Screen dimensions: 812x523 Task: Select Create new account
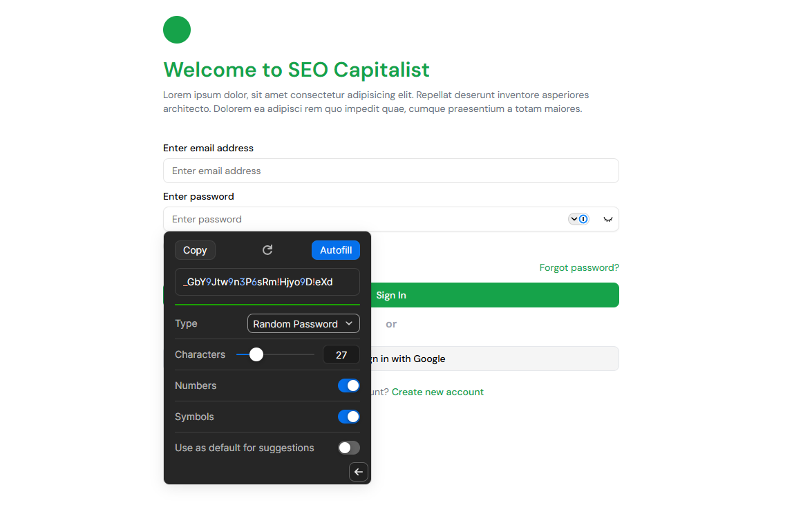[437, 392]
